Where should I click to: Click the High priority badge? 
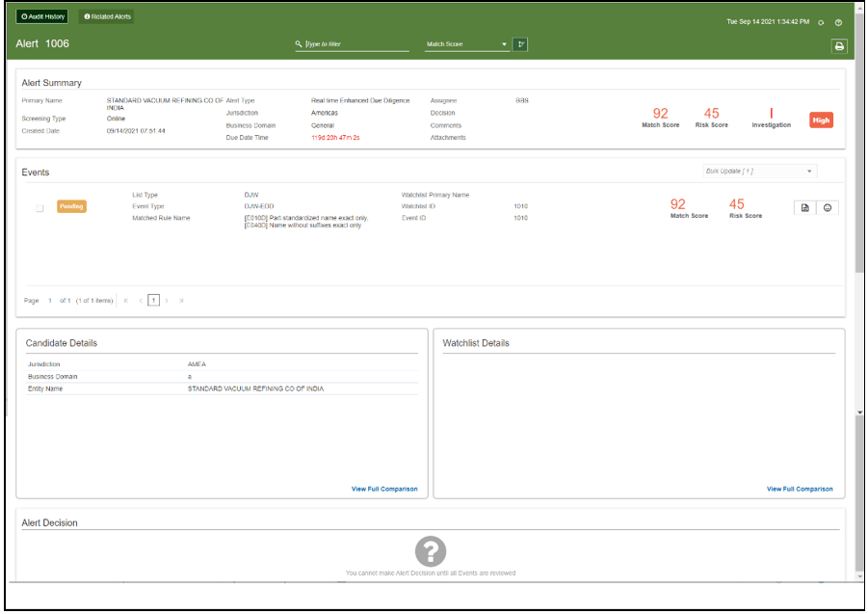point(821,120)
